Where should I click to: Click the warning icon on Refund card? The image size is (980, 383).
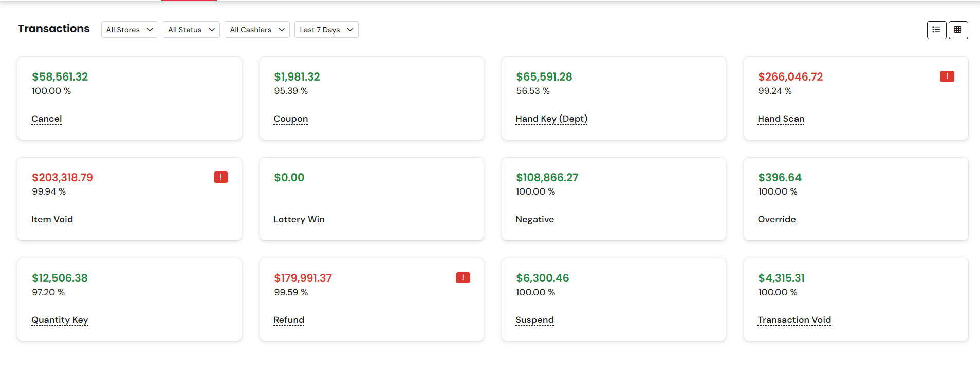[x=463, y=278]
